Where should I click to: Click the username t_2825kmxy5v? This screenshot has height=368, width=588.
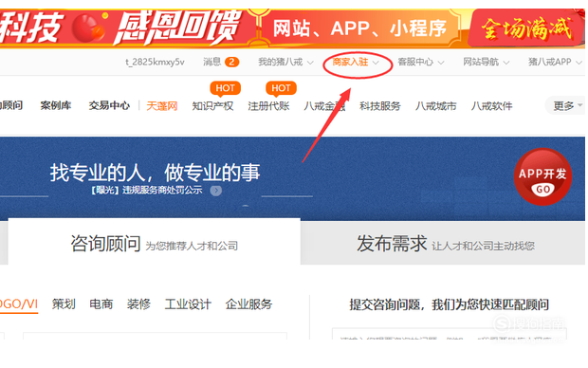point(155,62)
